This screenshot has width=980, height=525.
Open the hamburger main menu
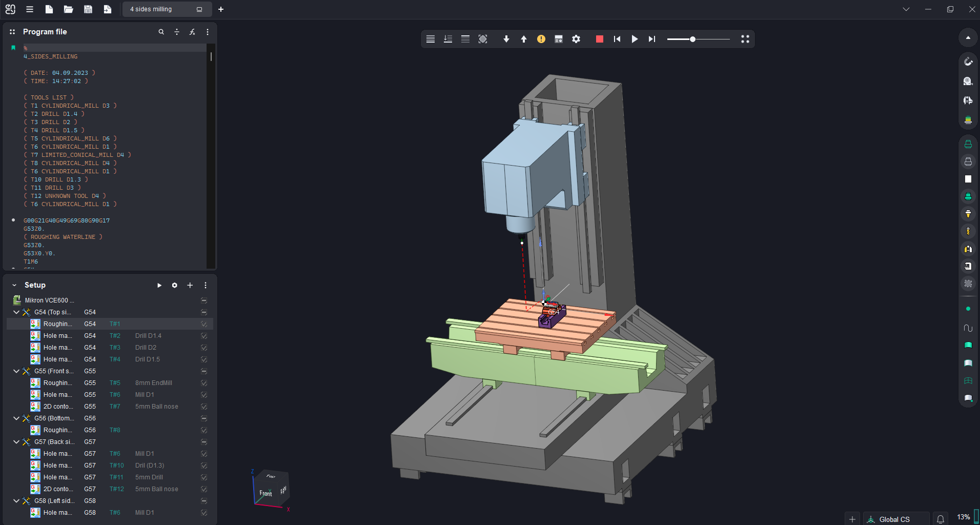pos(30,9)
